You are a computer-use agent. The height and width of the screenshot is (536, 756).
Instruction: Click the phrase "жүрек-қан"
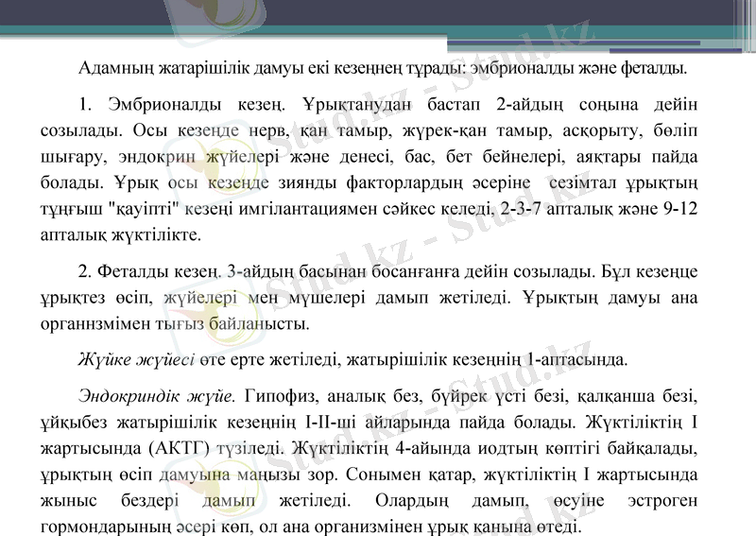click(444, 130)
